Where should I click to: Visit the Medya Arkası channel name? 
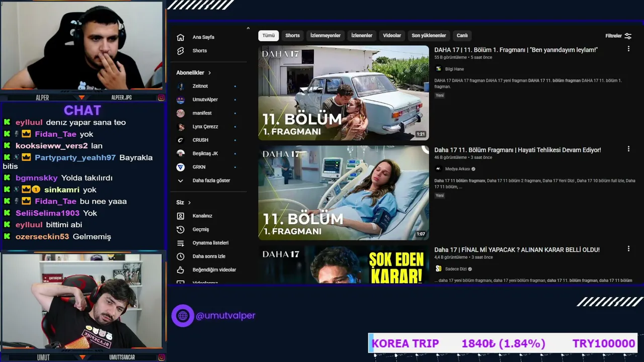click(457, 169)
